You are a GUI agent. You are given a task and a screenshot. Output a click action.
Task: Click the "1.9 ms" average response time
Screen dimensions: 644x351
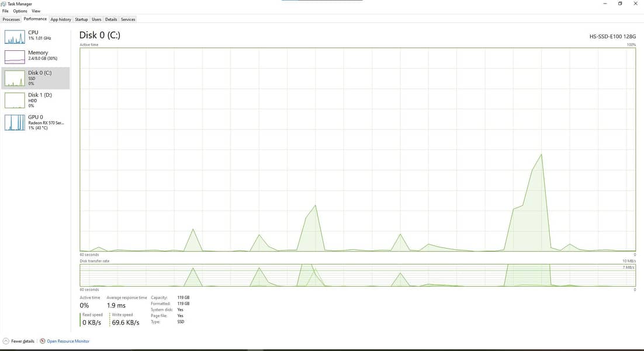[x=116, y=305]
